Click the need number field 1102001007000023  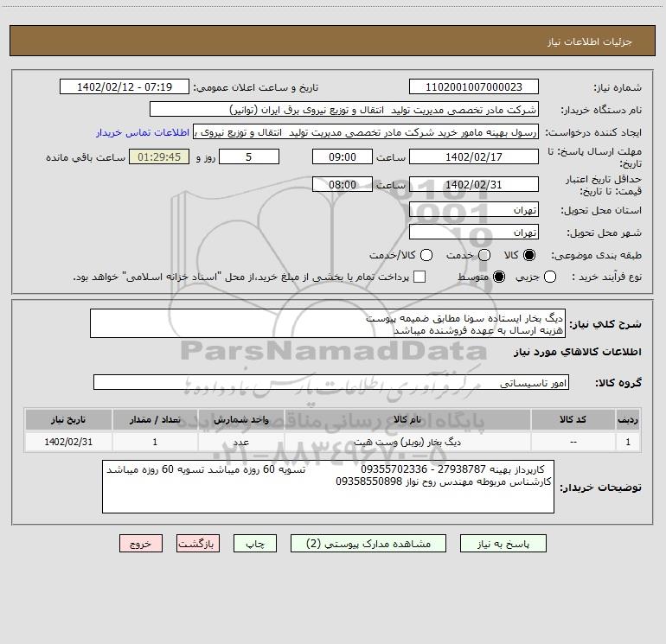pos(474,87)
